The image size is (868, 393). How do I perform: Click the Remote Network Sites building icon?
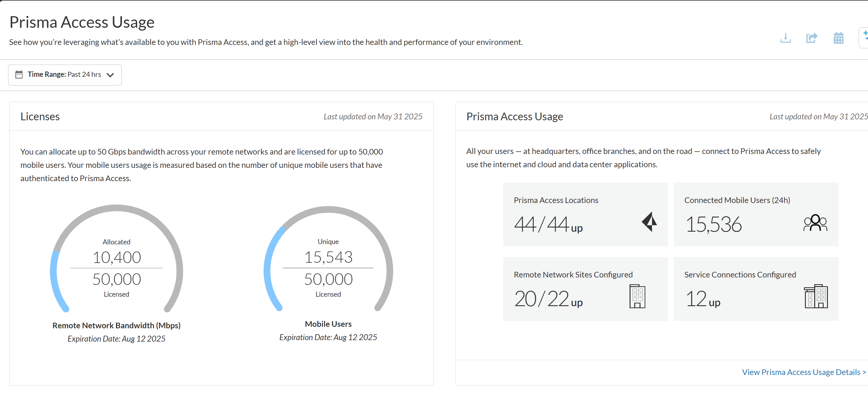[637, 296]
